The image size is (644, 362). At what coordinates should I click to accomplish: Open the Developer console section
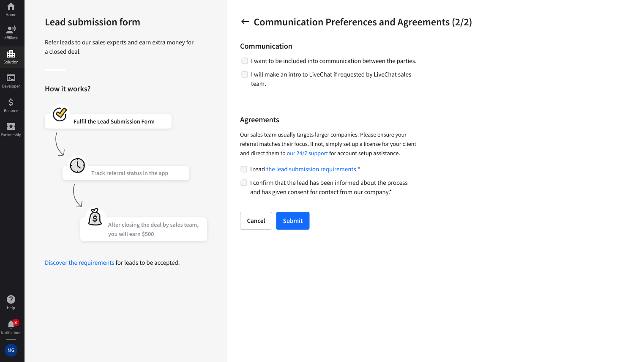[x=11, y=80]
